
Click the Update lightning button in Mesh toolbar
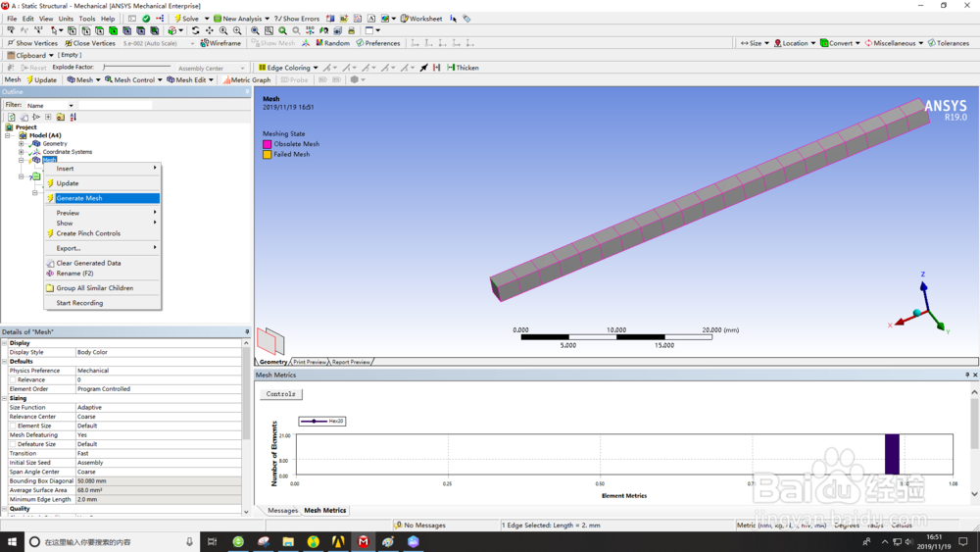41,80
